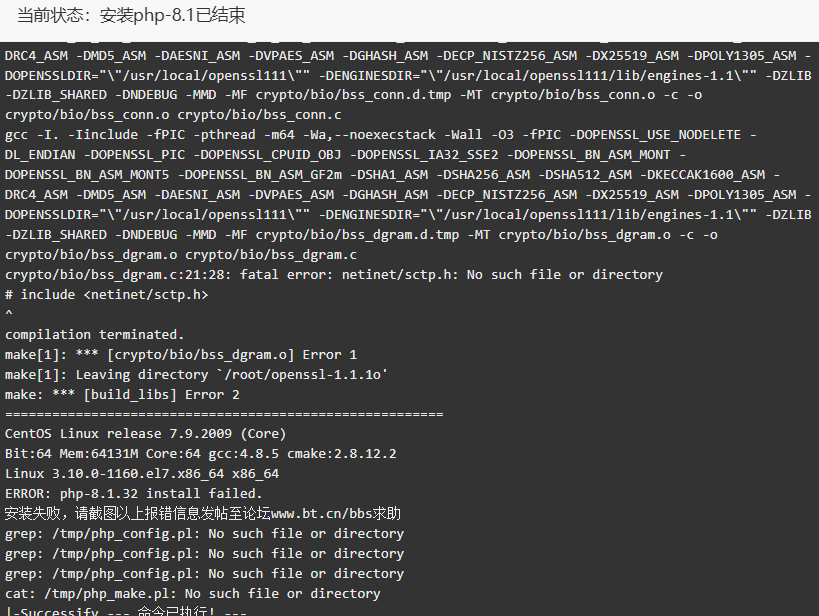The image size is (819, 616).
Task: Click the 'crypto/bio/bss_conn.o crypto/bio/bss_conn.c' line
Action: tap(173, 115)
